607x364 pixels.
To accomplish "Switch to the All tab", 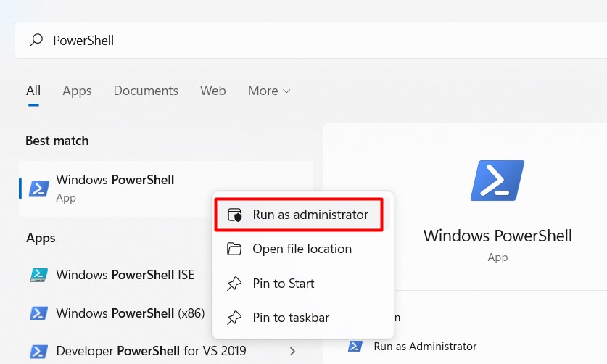I will (33, 91).
